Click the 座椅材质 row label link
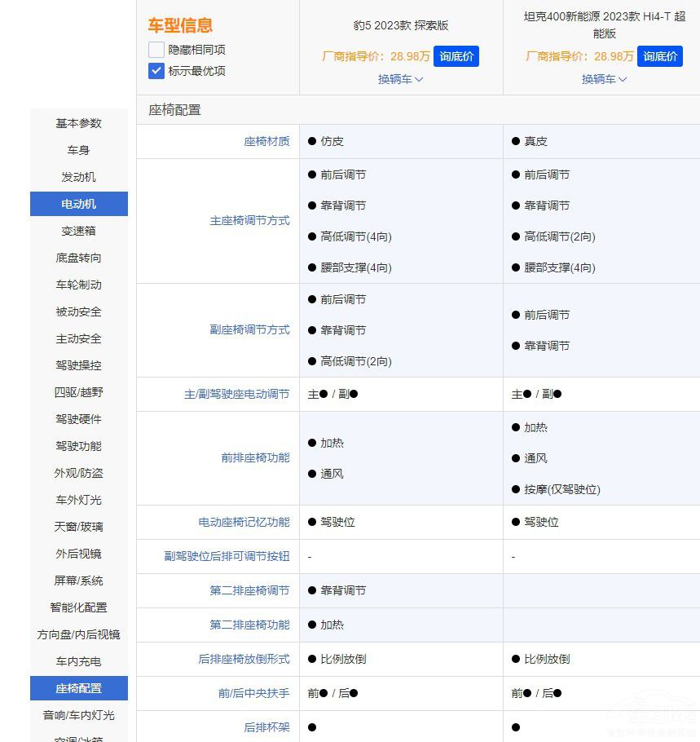 266,140
